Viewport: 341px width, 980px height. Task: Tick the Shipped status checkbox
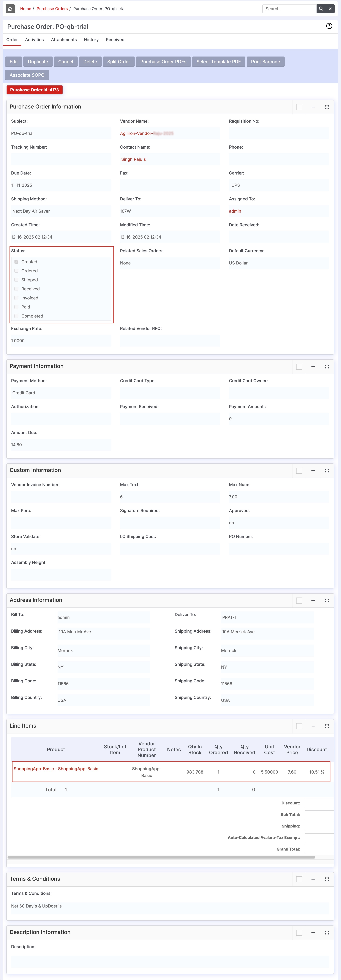point(16,280)
